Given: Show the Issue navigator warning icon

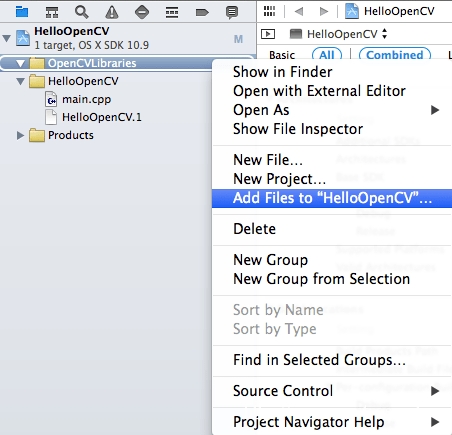Looking at the screenshot, I should point(112,12).
